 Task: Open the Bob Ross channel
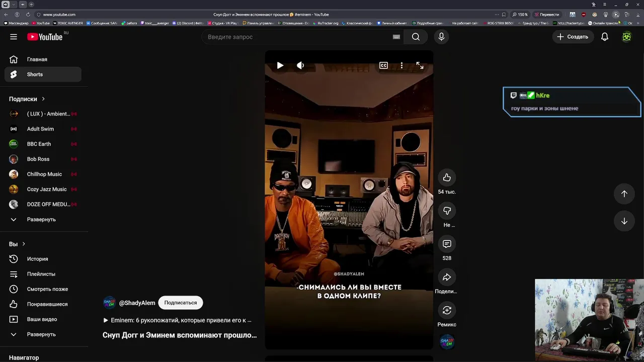click(x=43, y=159)
